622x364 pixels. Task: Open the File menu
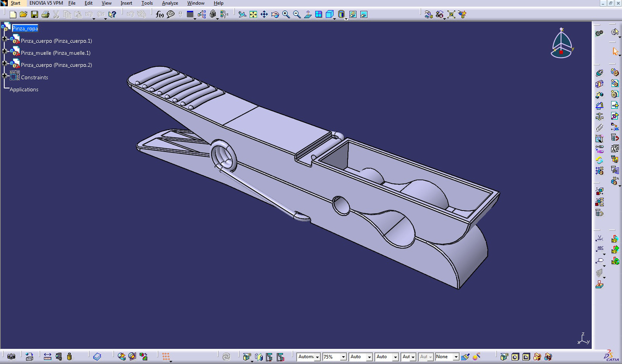pyautogui.click(x=72, y=3)
